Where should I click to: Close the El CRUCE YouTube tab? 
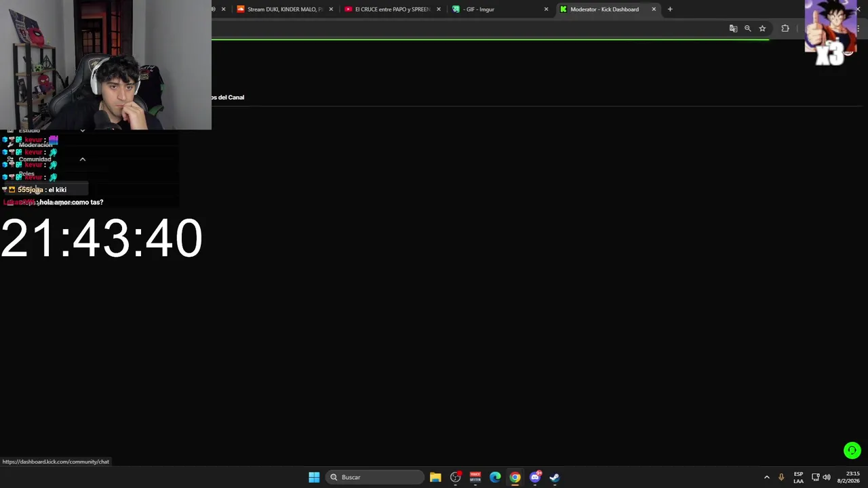439,9
